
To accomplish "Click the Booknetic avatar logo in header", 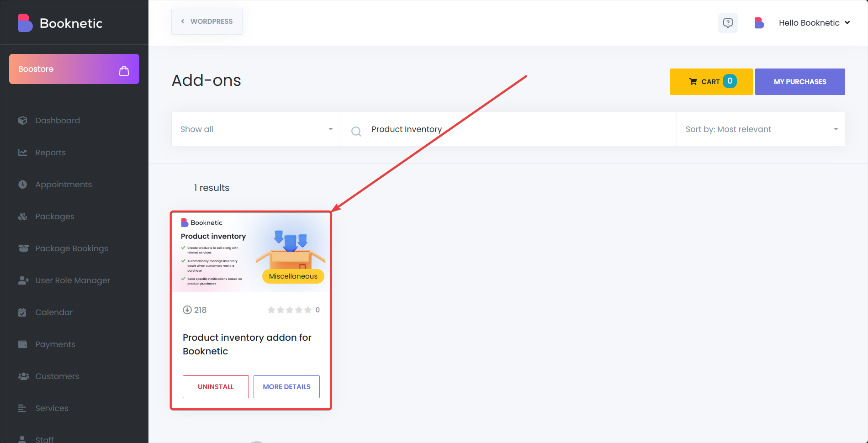I will (759, 23).
